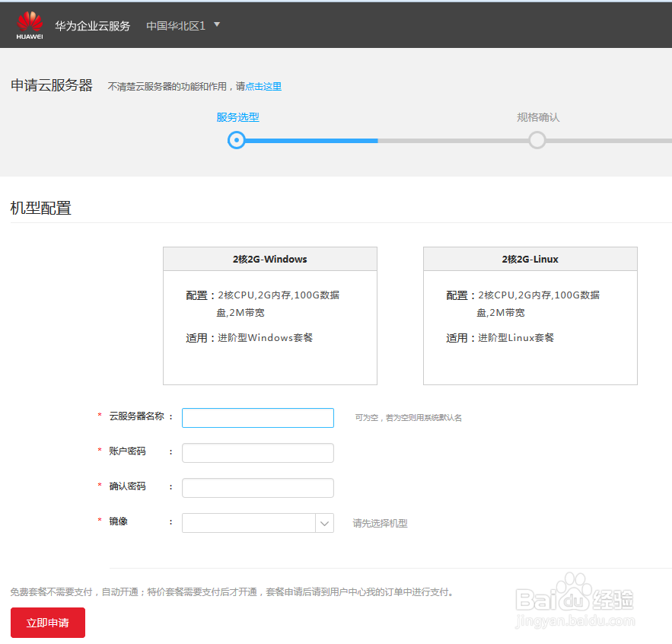
Task: Click the 服务选型 step label
Action: point(237,116)
